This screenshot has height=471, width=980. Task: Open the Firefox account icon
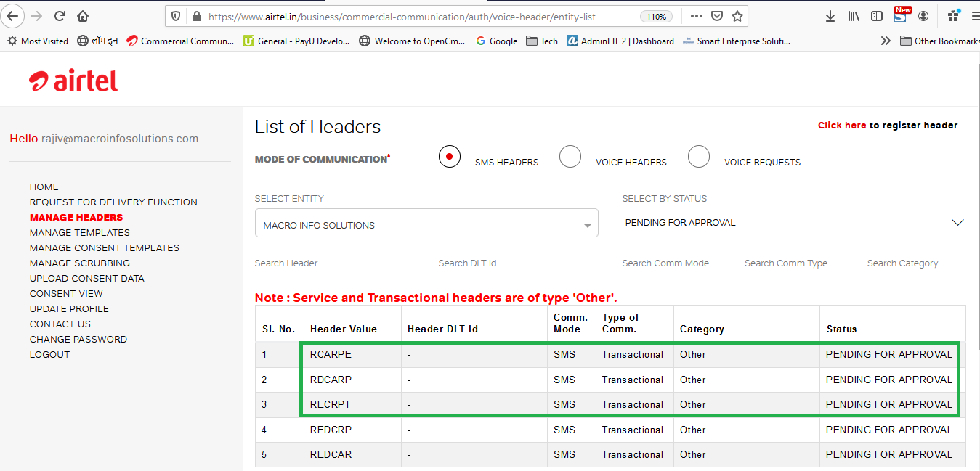[923, 16]
